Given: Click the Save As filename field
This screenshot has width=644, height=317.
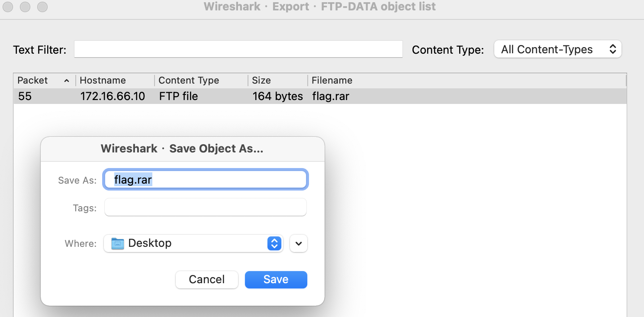Looking at the screenshot, I should (206, 180).
